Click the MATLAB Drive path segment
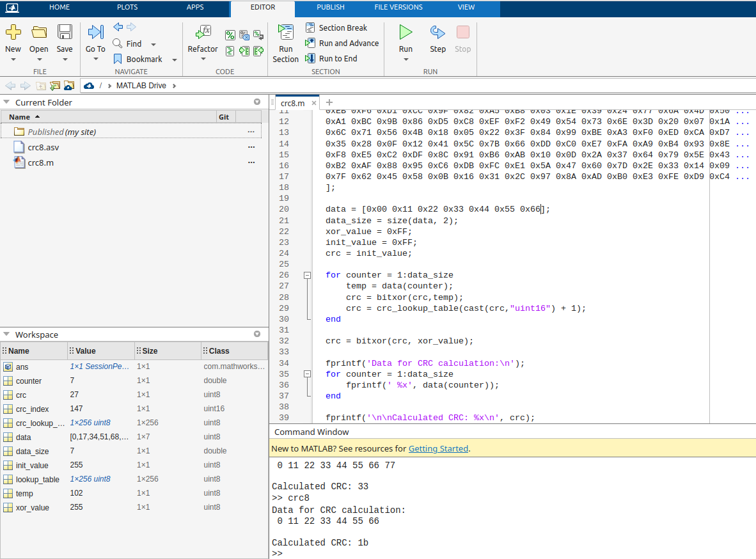The image size is (756, 559). click(141, 86)
